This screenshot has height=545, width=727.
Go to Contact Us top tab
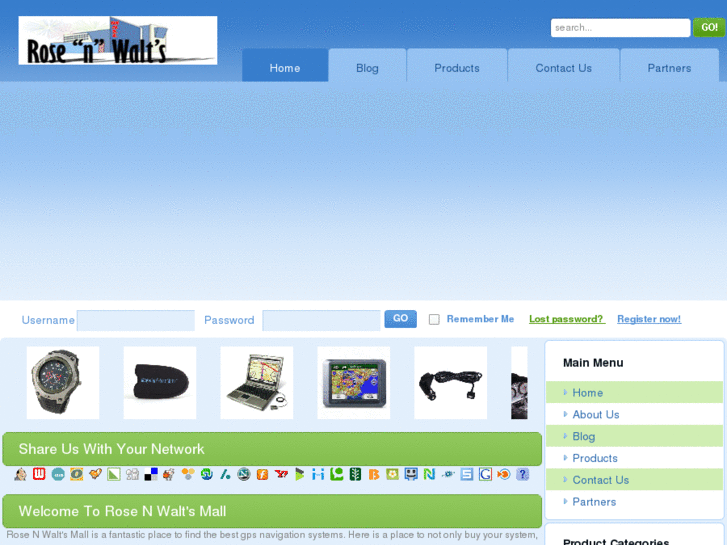tap(563, 65)
